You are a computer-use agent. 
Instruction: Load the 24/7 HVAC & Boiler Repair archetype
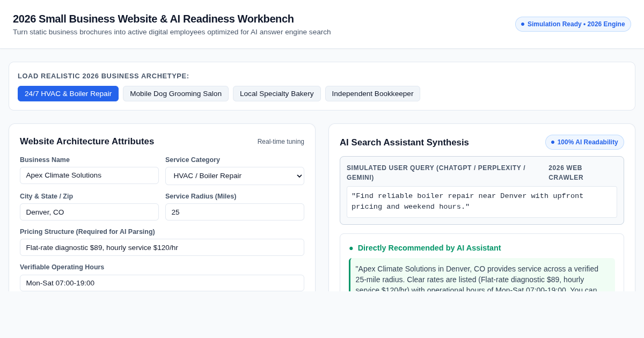pyautogui.click(x=68, y=94)
